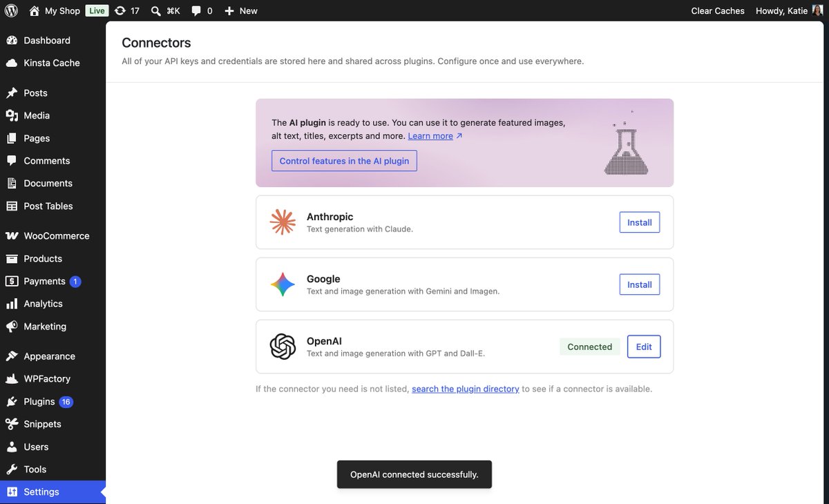
Task: Click 'Text generation with Claude.' text
Action: coord(360,229)
